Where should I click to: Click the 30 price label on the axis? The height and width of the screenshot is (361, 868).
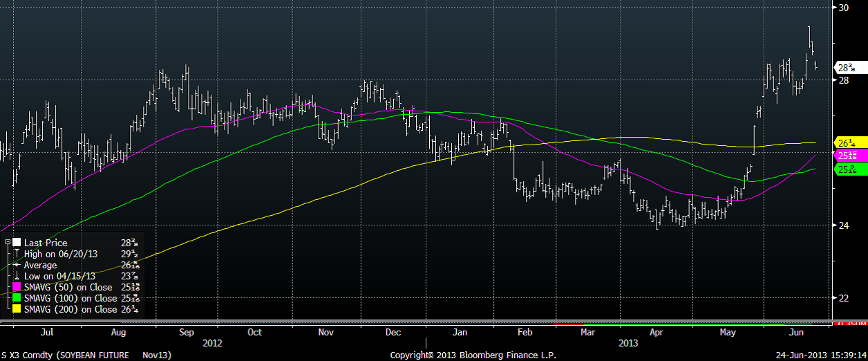843,8
